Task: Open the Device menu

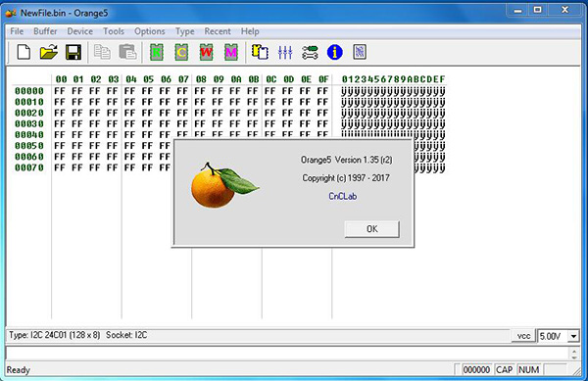Action: pos(80,31)
